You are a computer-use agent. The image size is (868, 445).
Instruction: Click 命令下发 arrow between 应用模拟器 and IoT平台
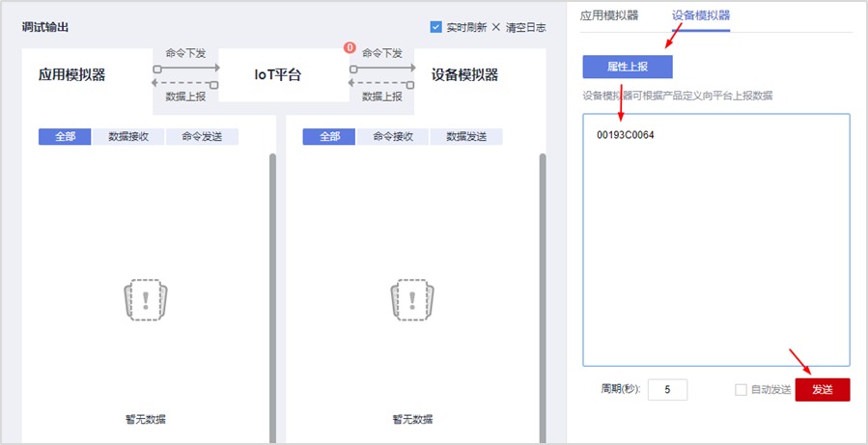pos(185,69)
